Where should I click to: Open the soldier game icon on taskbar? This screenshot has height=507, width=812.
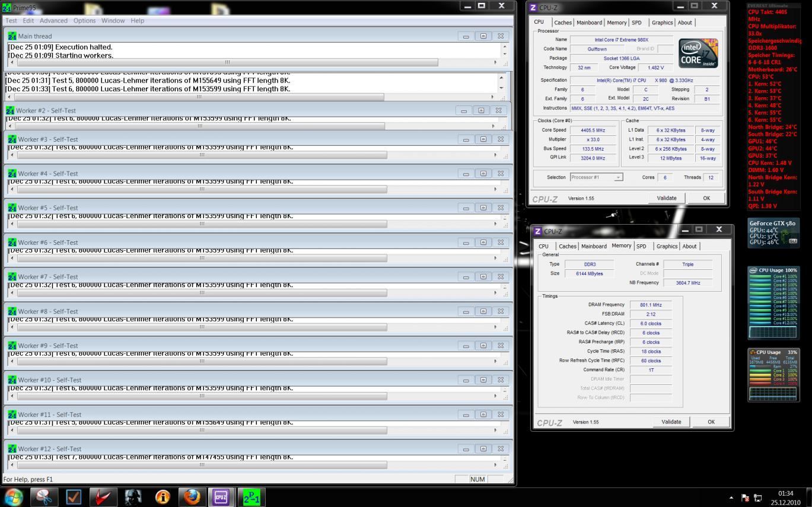(x=133, y=497)
